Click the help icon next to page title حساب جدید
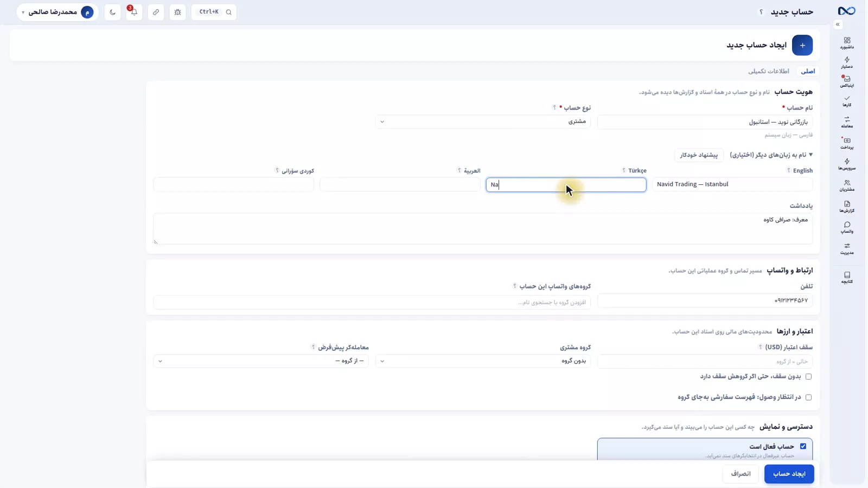Viewport: 868px width, 488px height. 761,12
